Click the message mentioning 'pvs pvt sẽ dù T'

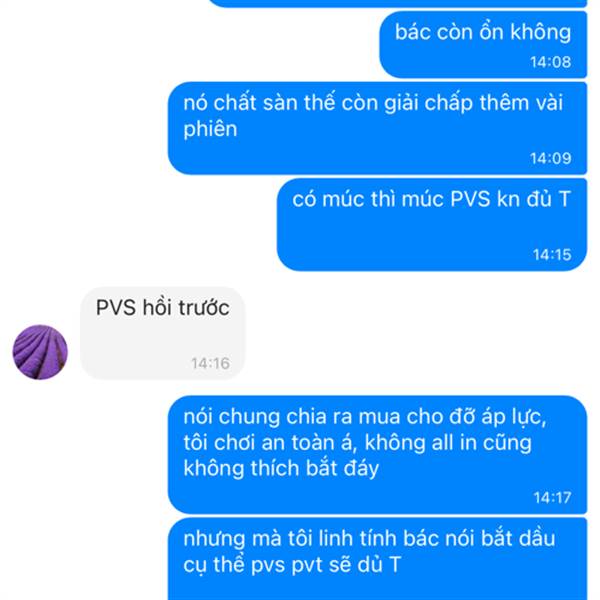point(377,559)
